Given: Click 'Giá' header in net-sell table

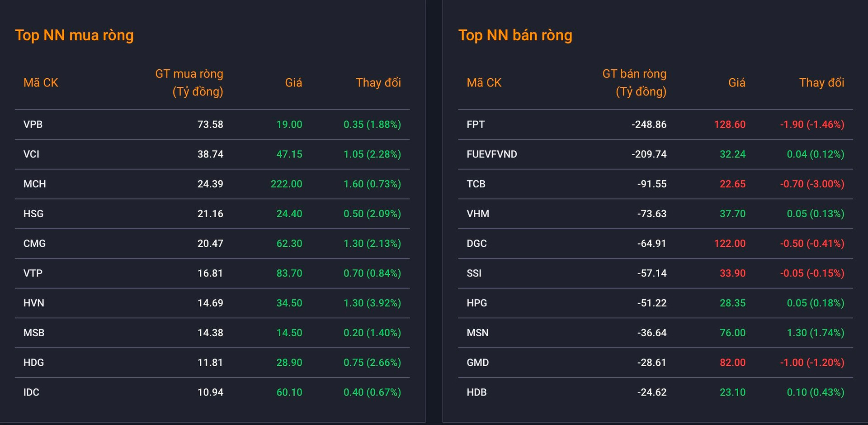Looking at the screenshot, I should [737, 83].
